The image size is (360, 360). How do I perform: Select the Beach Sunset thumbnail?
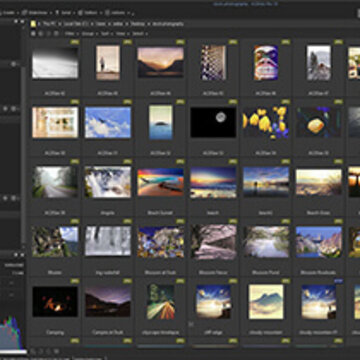pyautogui.click(x=160, y=182)
